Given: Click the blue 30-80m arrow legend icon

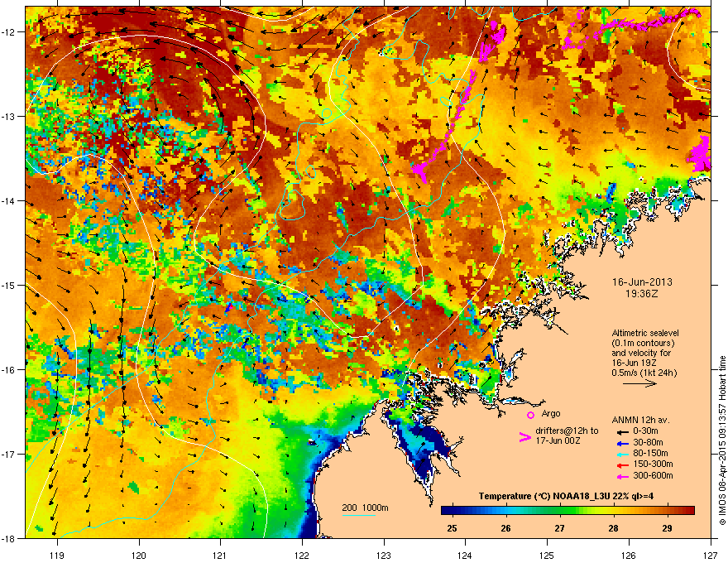Looking at the screenshot, I should (x=623, y=443).
